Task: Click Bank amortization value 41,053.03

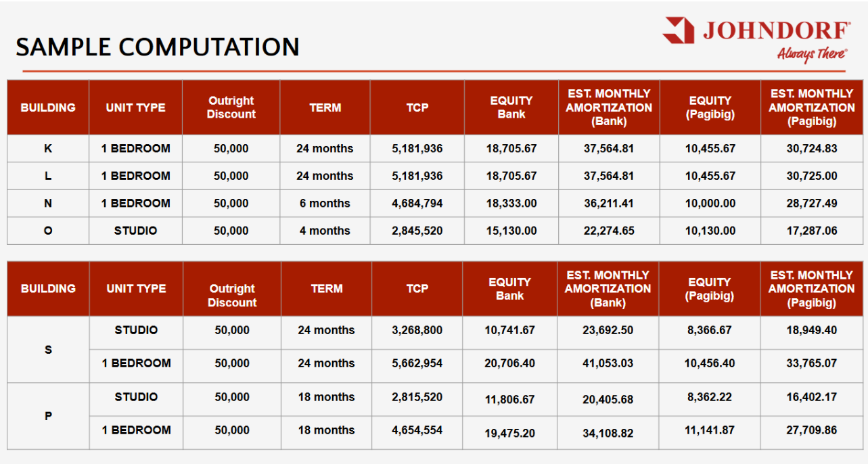Action: click(608, 363)
